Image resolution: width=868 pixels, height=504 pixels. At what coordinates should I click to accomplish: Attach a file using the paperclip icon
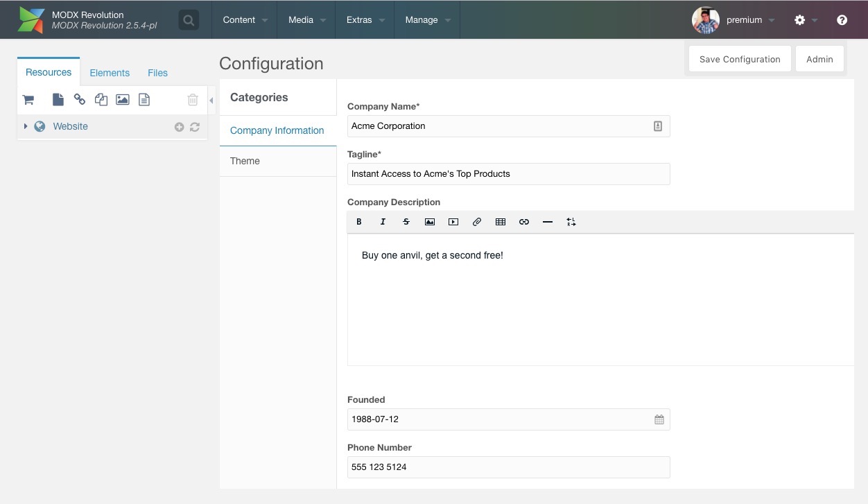click(477, 222)
